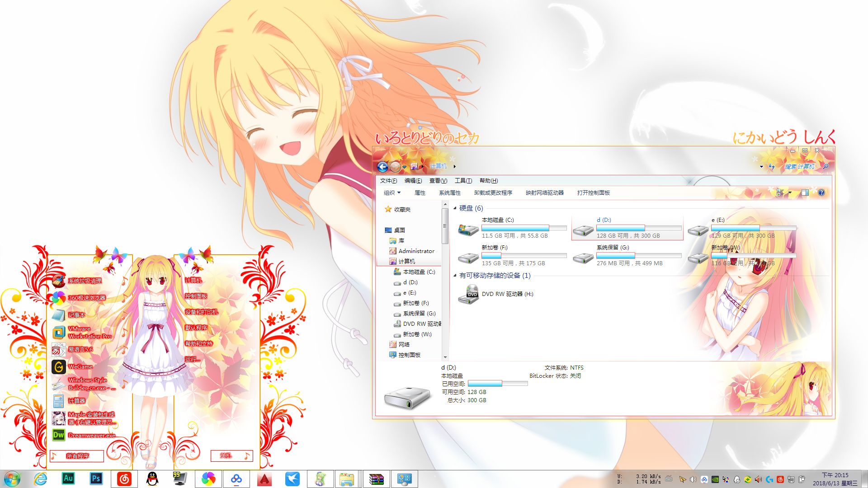
Task: Open the 帮助(H) menu
Action: [x=489, y=181]
